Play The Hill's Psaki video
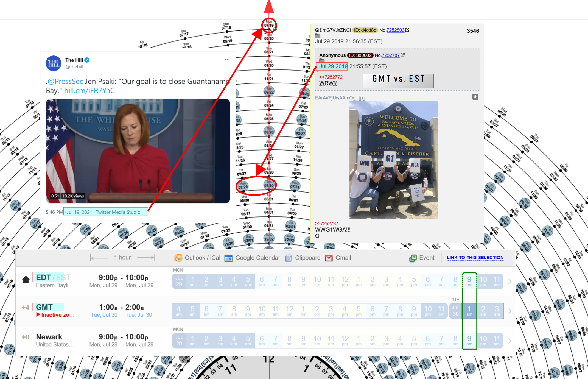The image size is (588, 379). click(x=138, y=151)
